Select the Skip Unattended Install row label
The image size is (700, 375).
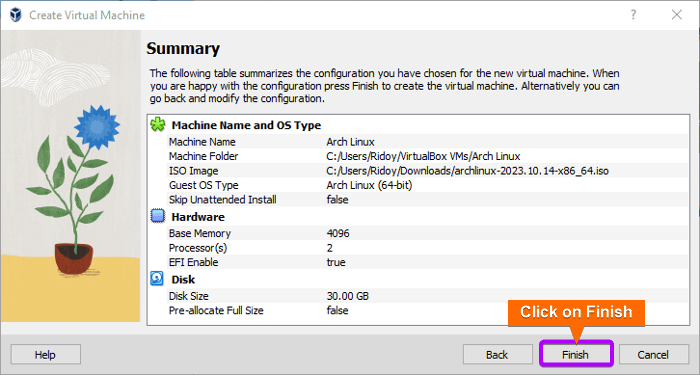tap(222, 200)
